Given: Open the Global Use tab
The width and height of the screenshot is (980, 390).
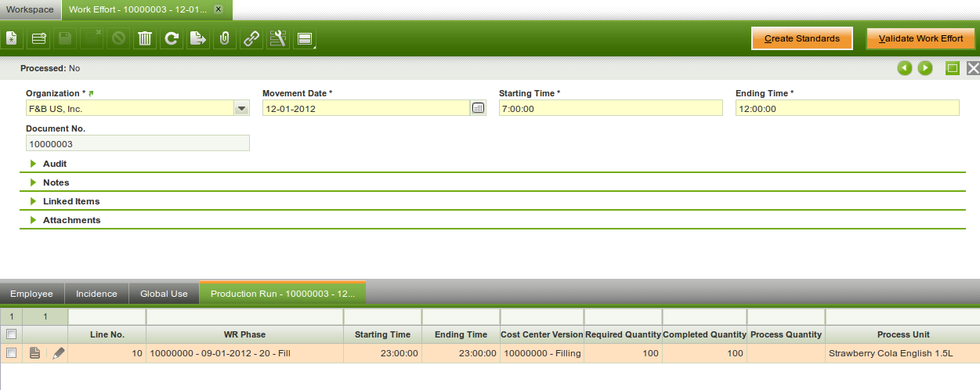Looking at the screenshot, I should 164,294.
